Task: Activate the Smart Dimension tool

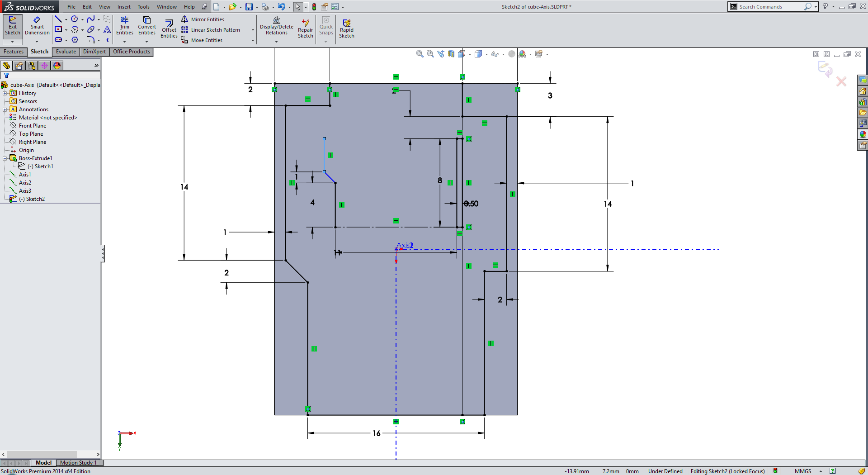Action: [x=37, y=26]
